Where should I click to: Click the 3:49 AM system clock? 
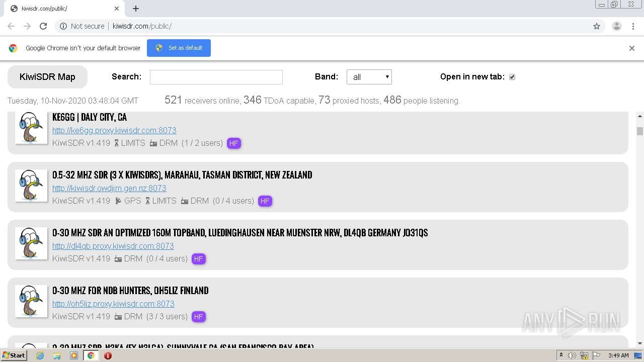click(618, 355)
